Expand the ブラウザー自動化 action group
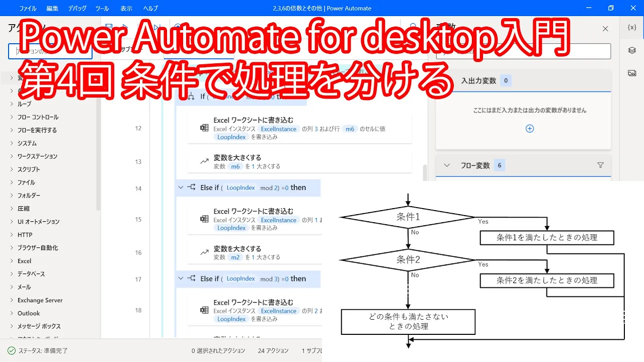Viewport: 644px width, 362px height. tap(12, 248)
